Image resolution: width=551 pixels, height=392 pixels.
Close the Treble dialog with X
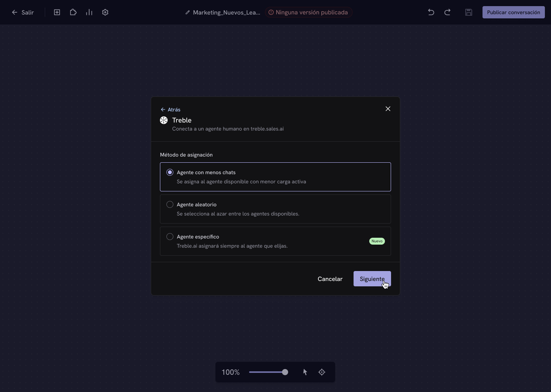pos(388,109)
